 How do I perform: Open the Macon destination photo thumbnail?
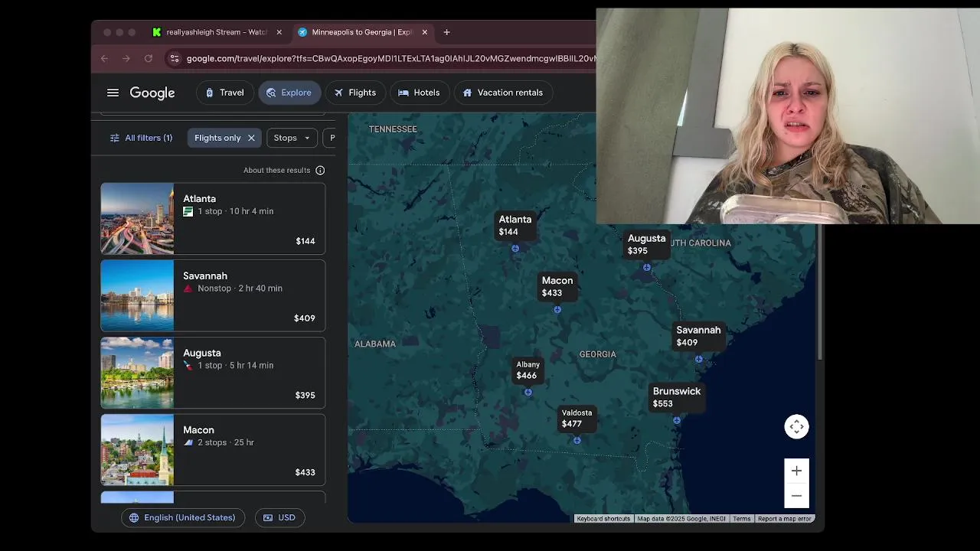click(137, 450)
